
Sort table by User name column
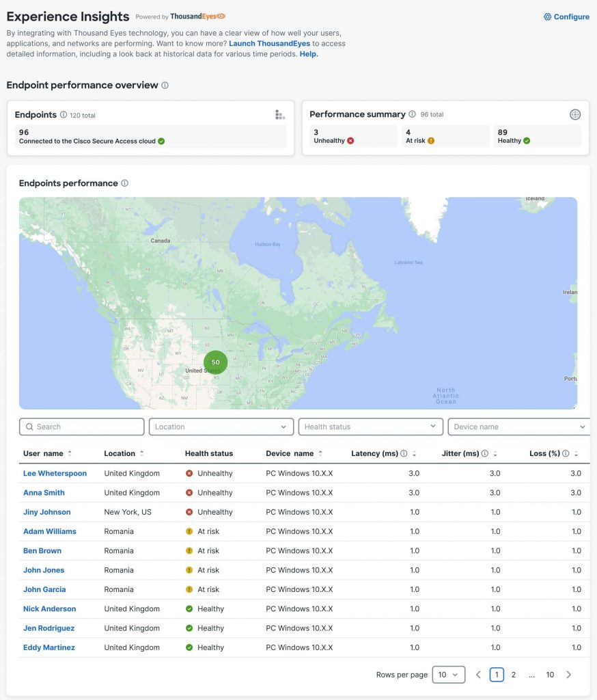tap(70, 453)
